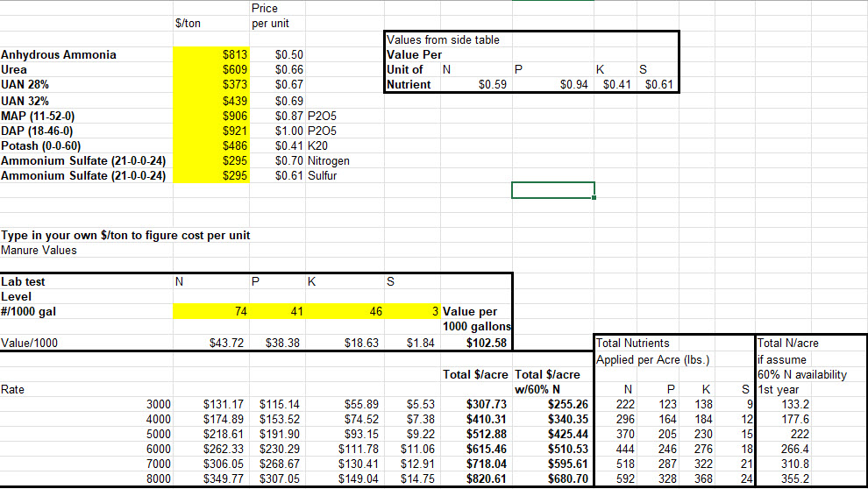Click the fill handle of the selected cell

[x=594, y=197]
